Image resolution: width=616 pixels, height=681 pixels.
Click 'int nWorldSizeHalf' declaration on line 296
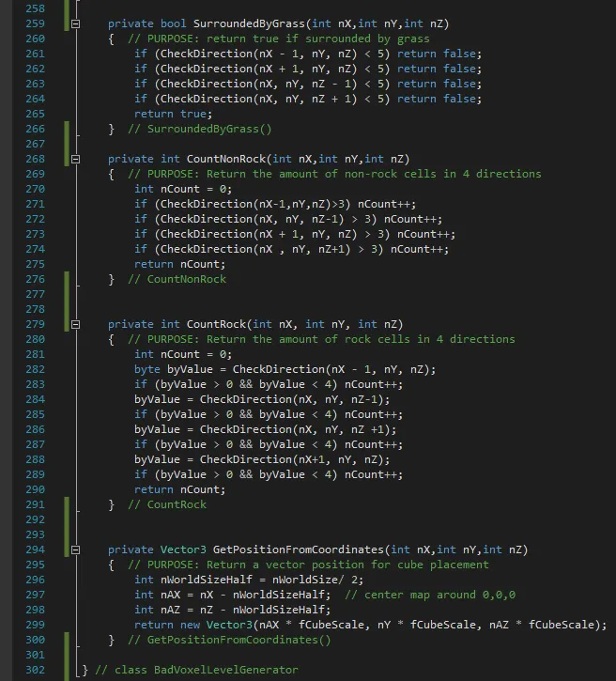(193, 580)
